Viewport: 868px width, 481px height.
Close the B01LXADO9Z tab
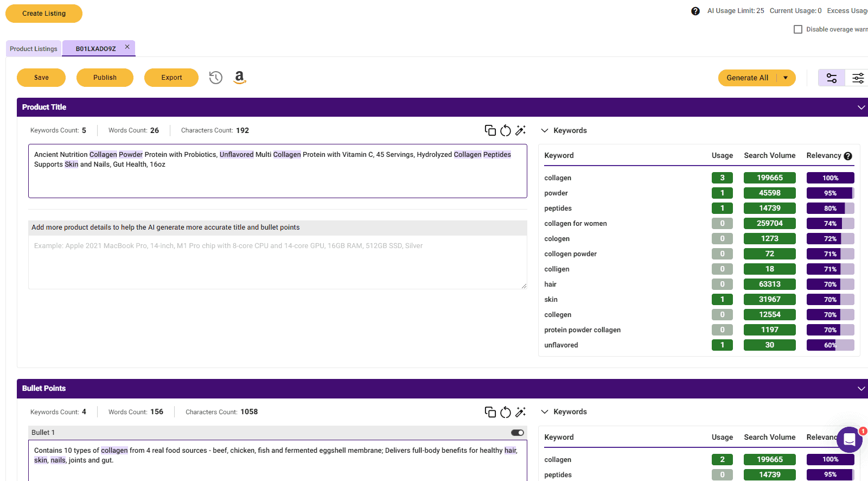point(127,47)
